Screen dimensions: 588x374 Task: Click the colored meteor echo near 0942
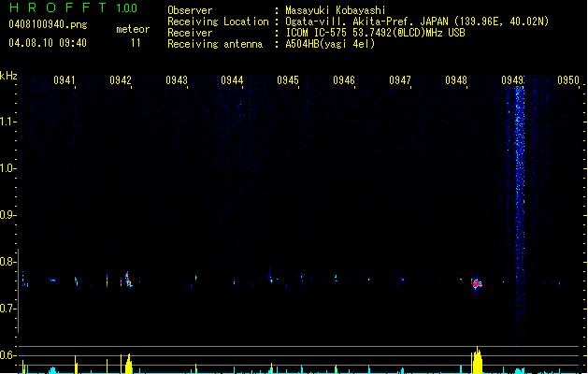tap(128, 280)
